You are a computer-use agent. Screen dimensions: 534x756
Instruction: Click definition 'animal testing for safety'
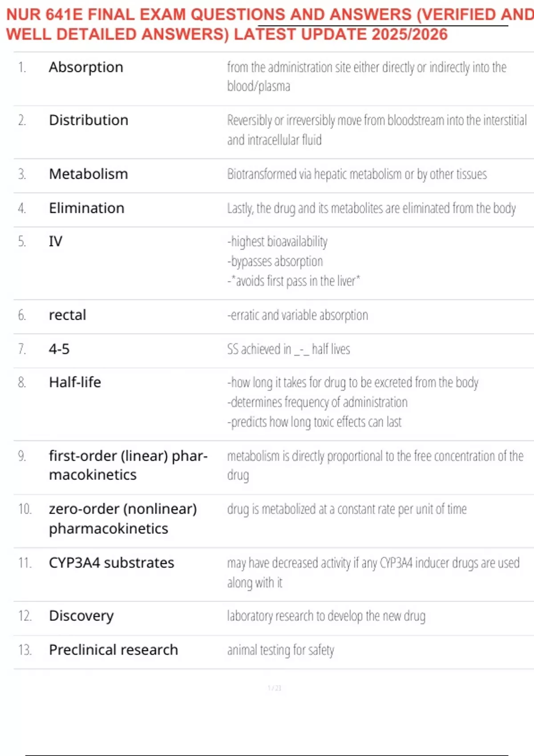click(x=280, y=650)
